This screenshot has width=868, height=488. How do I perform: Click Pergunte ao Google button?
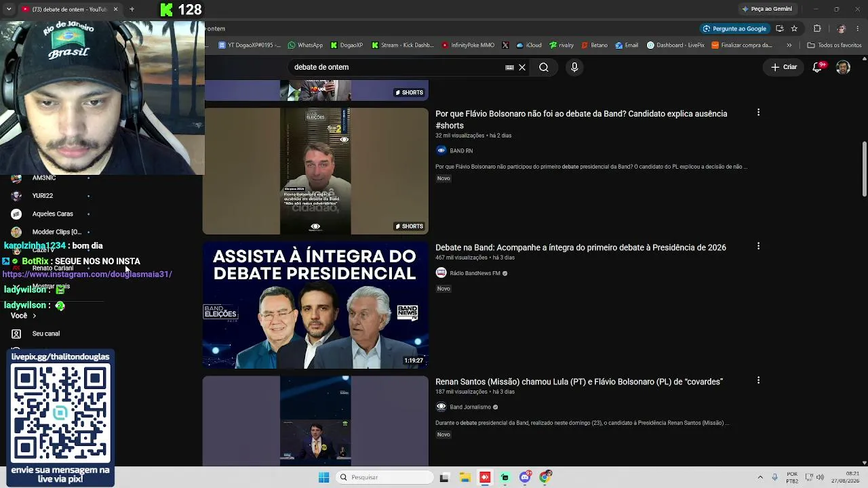[x=734, y=28]
